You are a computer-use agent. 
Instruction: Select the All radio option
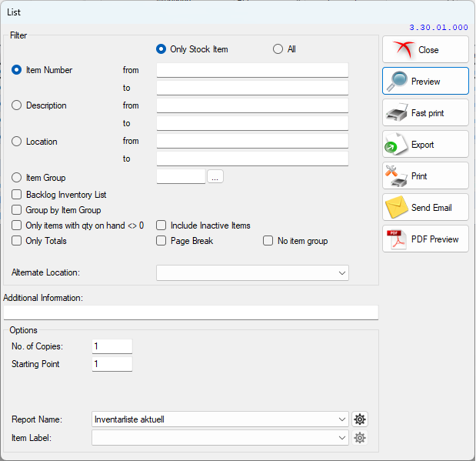tap(278, 49)
